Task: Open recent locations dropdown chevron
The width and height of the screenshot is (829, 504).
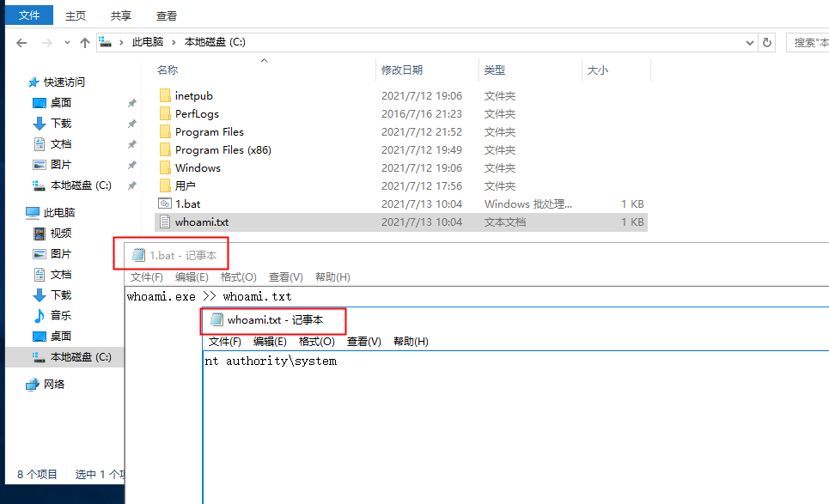Action: click(x=67, y=43)
